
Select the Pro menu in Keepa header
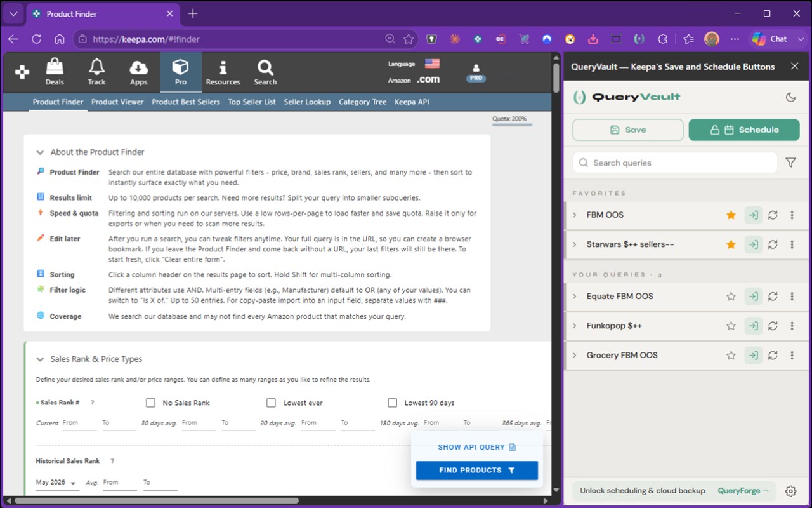click(181, 72)
